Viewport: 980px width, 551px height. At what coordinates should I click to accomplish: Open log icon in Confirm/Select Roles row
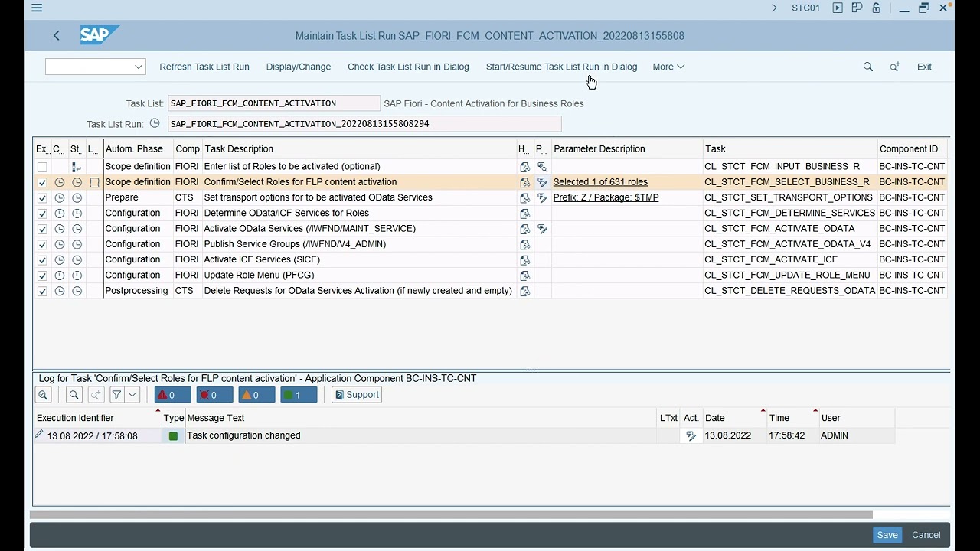[94, 182]
